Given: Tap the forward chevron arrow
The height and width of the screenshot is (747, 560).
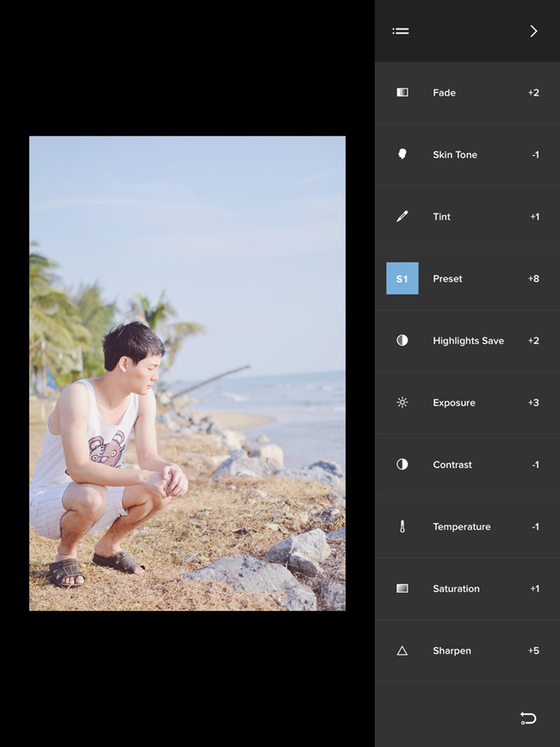Looking at the screenshot, I should click(534, 31).
